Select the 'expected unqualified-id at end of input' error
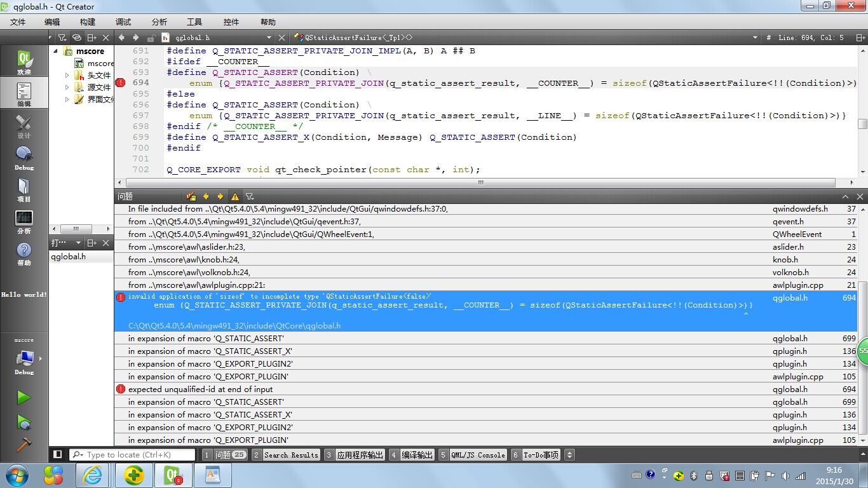The width and height of the screenshot is (868, 488). (485, 389)
